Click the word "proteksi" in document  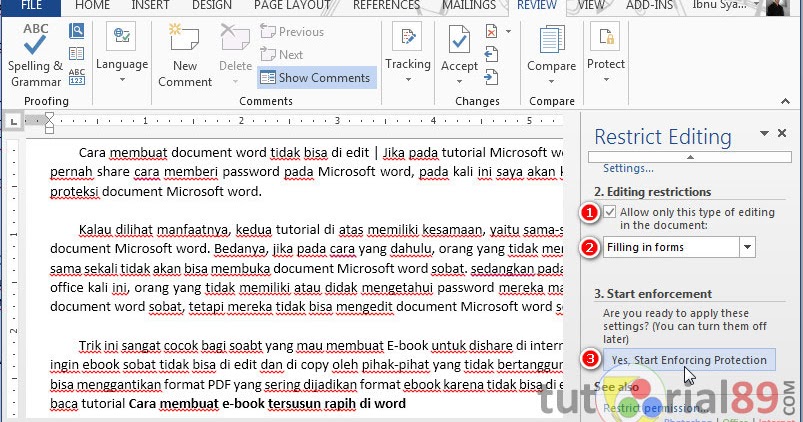click(x=75, y=192)
